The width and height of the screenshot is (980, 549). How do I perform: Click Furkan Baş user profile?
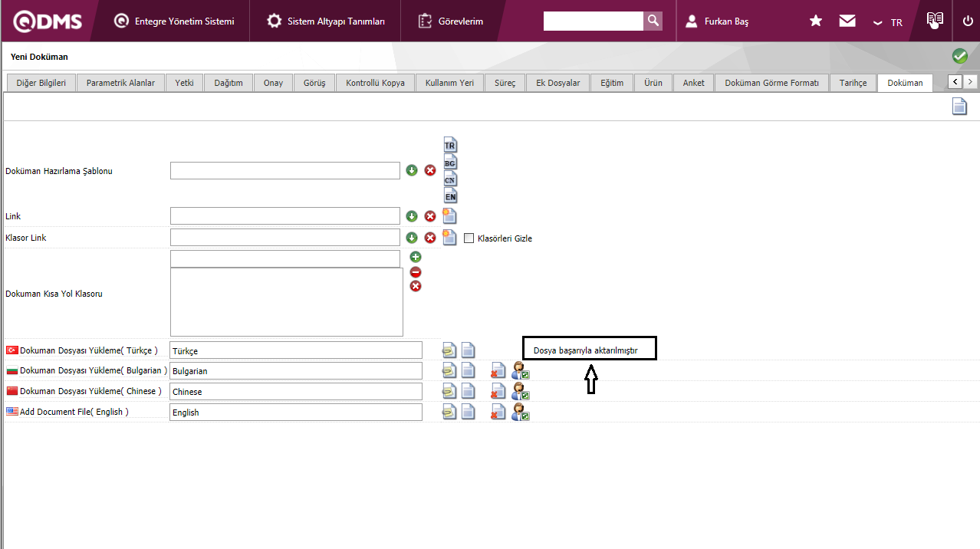pos(717,21)
